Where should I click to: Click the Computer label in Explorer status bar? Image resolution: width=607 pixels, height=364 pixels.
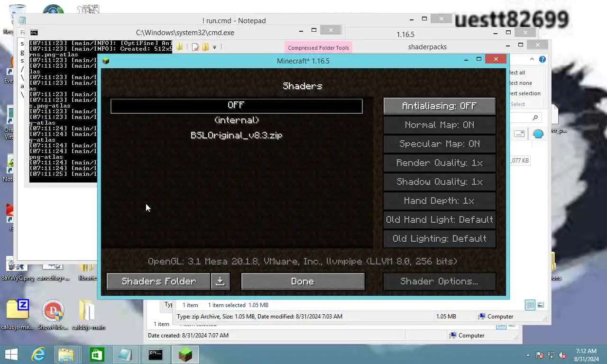coord(500,317)
